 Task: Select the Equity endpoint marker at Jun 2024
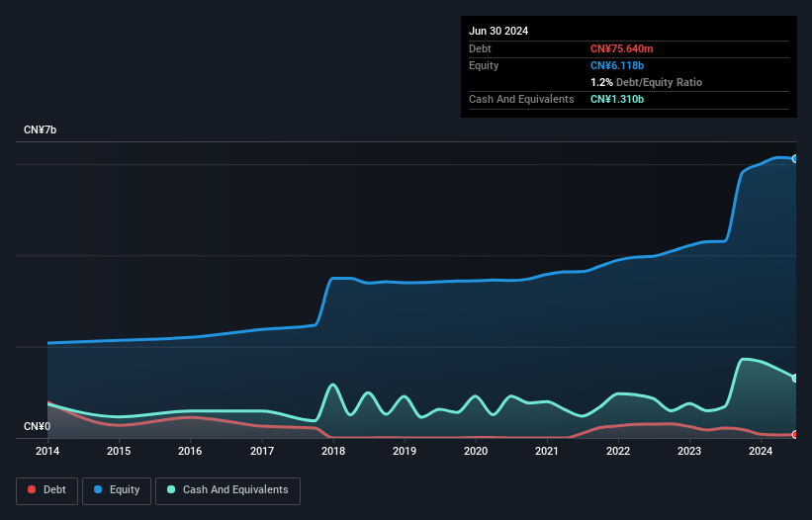(795, 159)
